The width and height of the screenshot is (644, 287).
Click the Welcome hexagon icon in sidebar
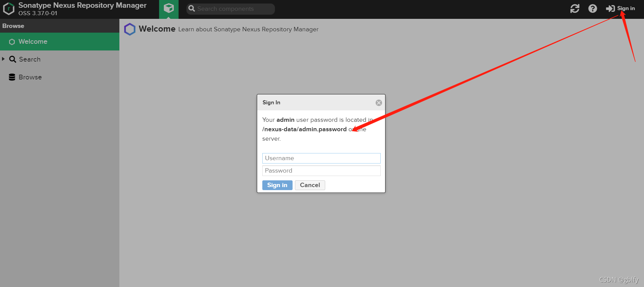(12, 42)
